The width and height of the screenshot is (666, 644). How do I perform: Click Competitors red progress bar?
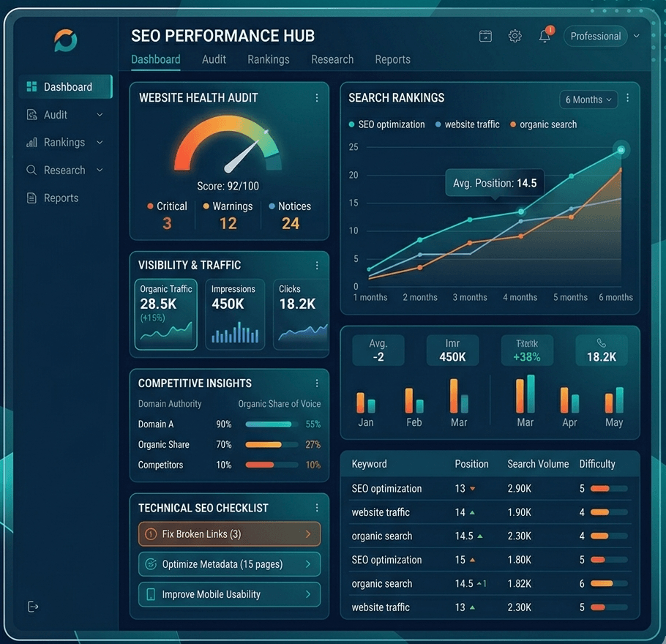[x=272, y=465]
